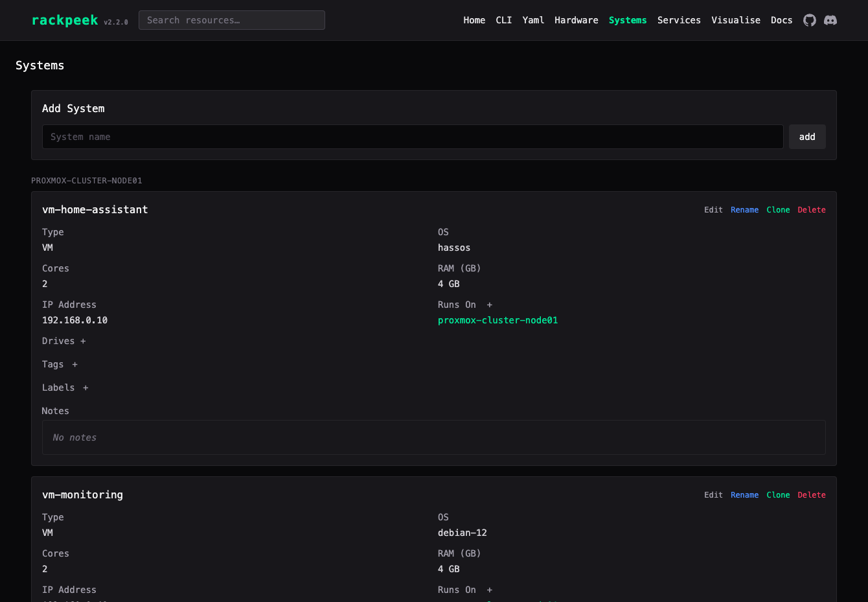Open the Hardware menu item
Viewport: 868px width, 602px height.
tap(577, 20)
